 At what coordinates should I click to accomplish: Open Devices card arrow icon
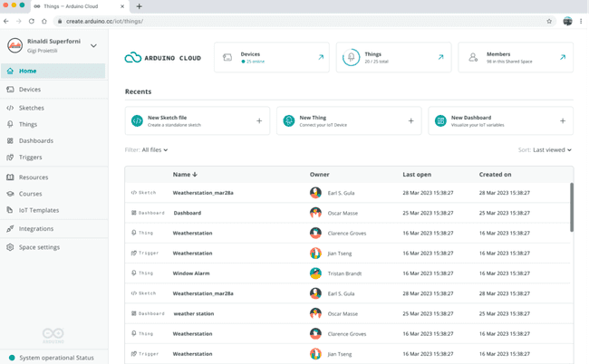321,57
